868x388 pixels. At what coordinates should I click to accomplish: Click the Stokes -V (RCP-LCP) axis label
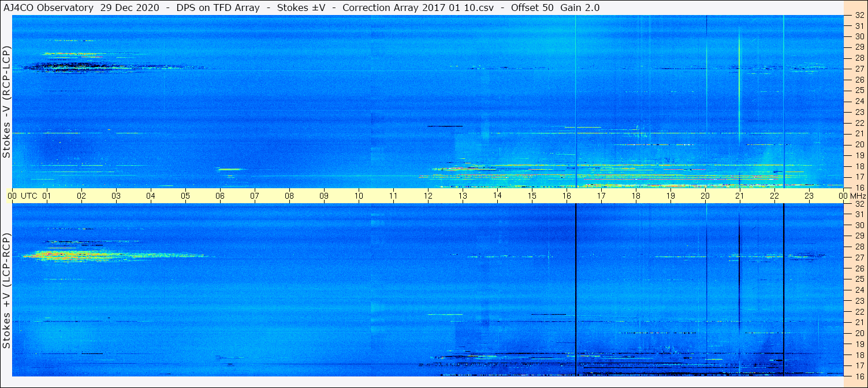(x=6, y=102)
